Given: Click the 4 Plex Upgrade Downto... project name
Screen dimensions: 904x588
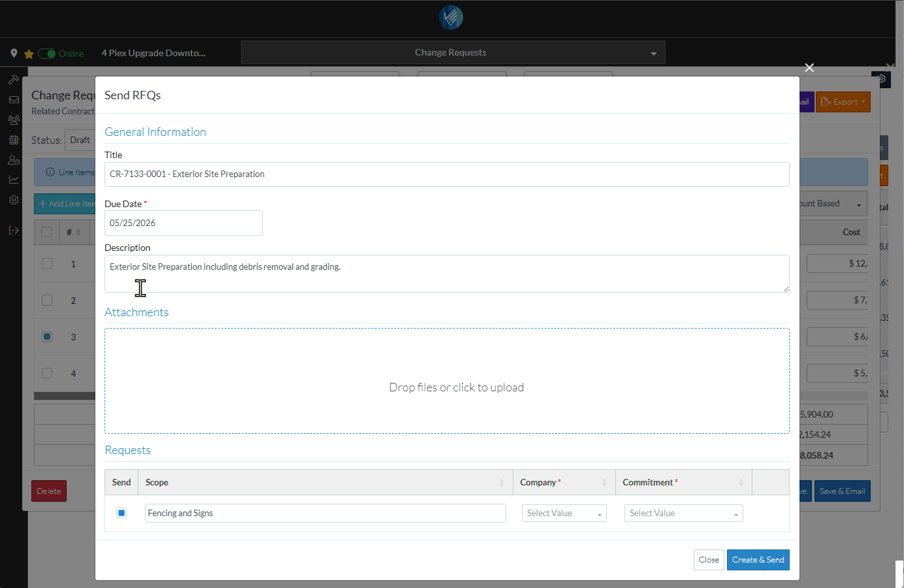Looking at the screenshot, I should (x=153, y=53).
